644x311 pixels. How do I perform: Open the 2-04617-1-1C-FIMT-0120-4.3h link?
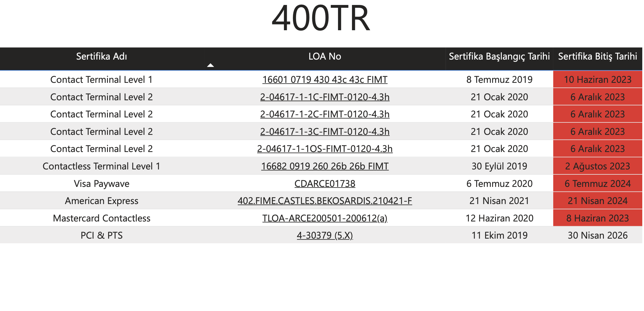[325, 97]
